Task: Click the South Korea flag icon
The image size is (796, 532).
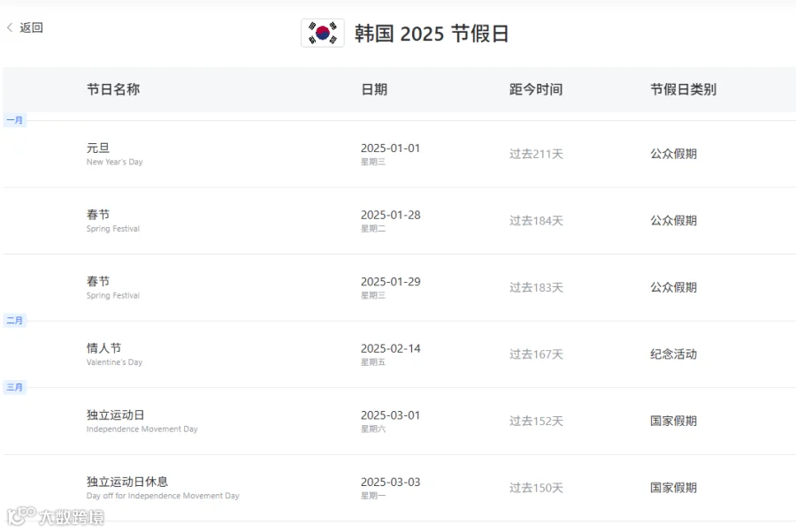Action: (x=322, y=33)
